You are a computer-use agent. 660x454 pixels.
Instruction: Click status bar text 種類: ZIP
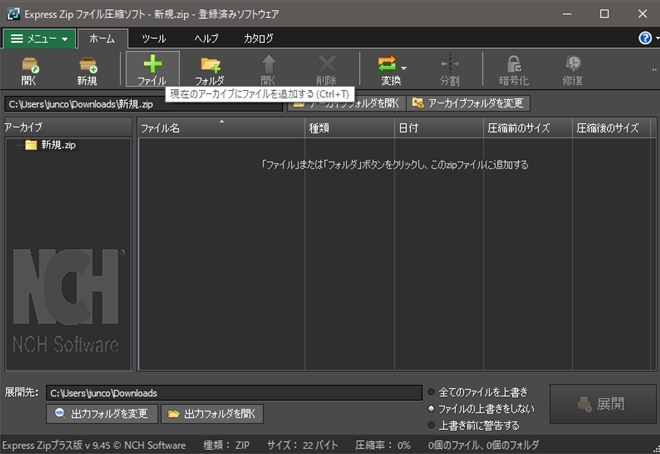pos(226,445)
